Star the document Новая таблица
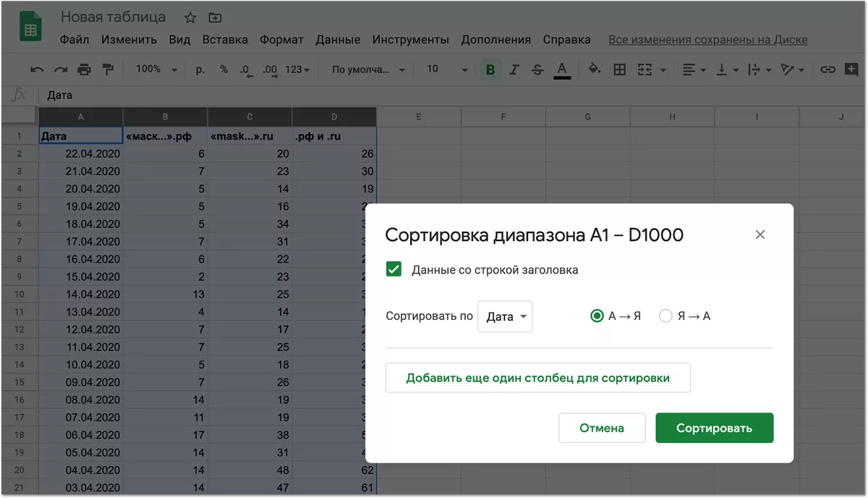868x498 pixels. point(190,17)
